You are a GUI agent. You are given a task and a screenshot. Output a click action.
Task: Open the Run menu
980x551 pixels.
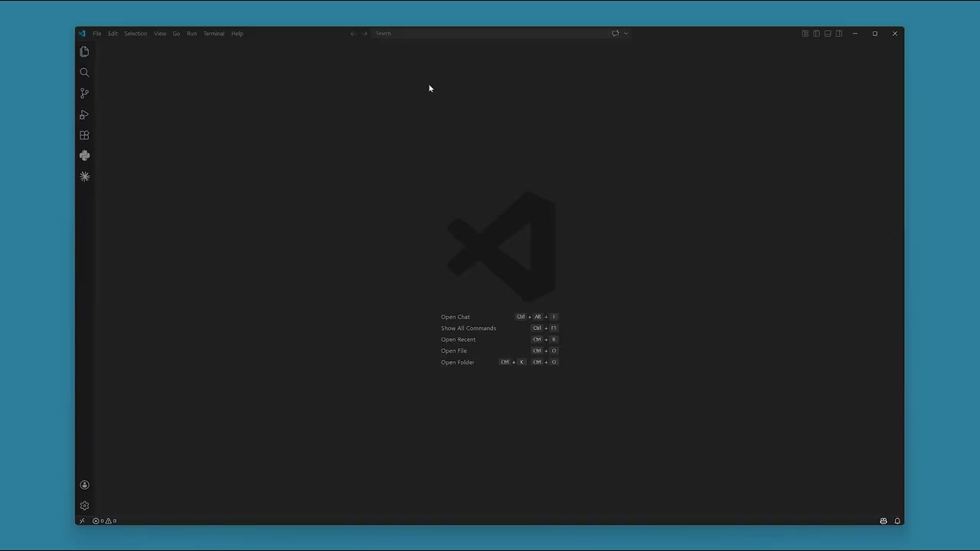pos(191,34)
